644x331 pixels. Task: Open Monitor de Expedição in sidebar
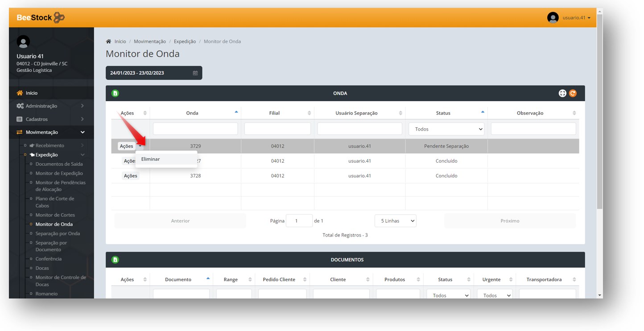point(59,173)
